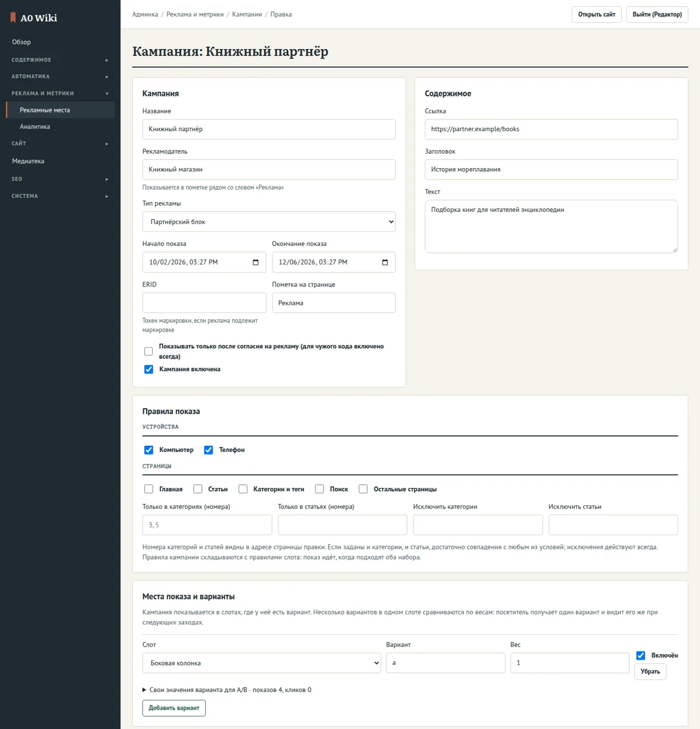Focus the Исключить категории field
This screenshot has width=700, height=729.
tap(478, 525)
